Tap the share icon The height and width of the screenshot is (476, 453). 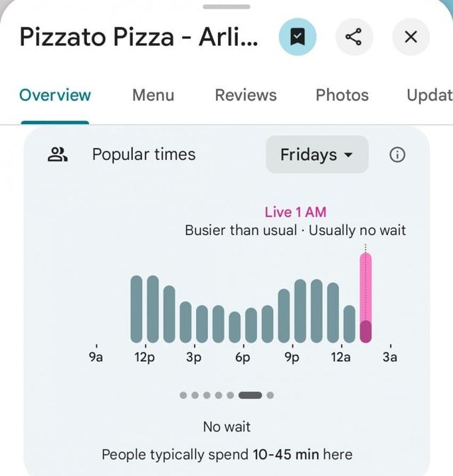tap(354, 37)
